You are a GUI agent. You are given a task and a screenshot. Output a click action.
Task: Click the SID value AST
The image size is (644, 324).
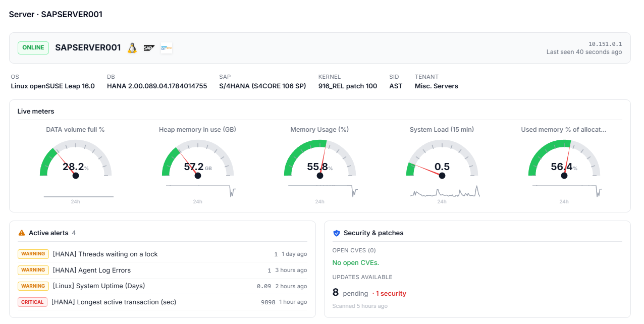[396, 86]
